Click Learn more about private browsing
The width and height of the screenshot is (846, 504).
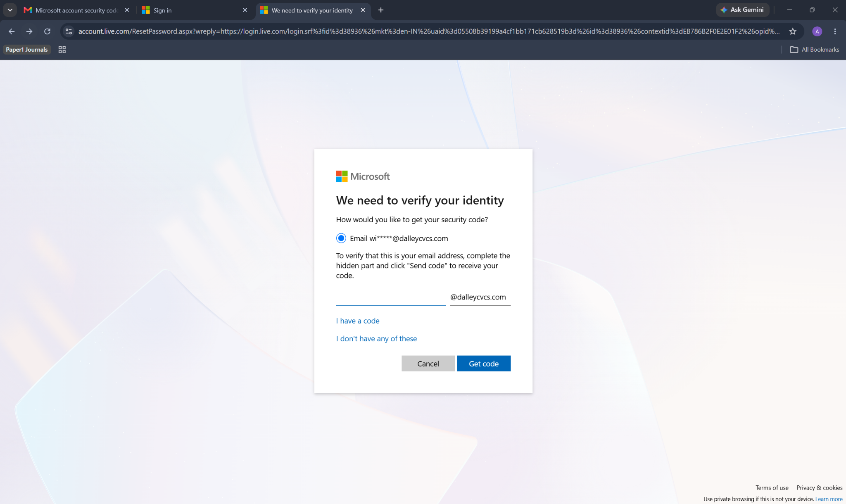coord(829,499)
